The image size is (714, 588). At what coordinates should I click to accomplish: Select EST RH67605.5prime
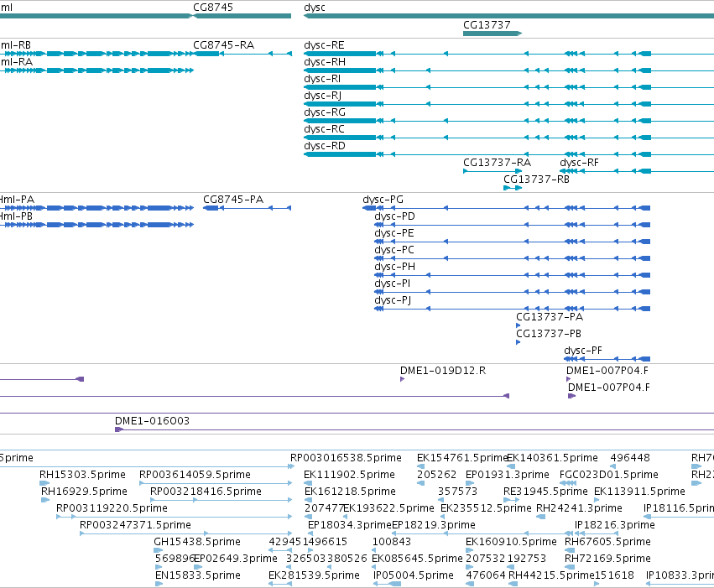point(608,542)
